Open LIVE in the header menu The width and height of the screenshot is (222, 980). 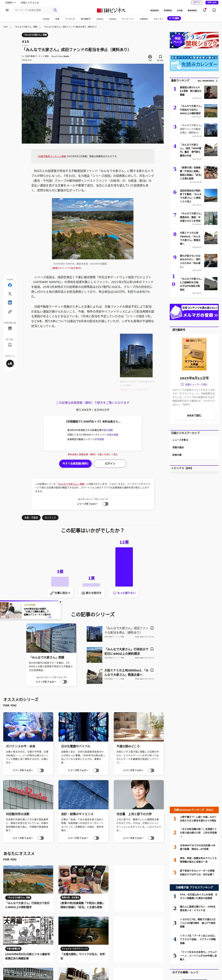[x=180, y=10]
